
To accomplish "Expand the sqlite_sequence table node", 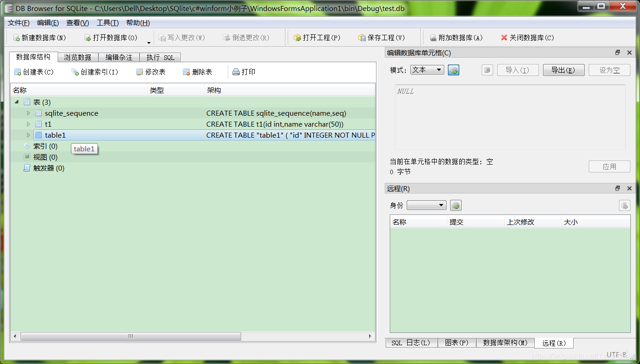I will (28, 113).
